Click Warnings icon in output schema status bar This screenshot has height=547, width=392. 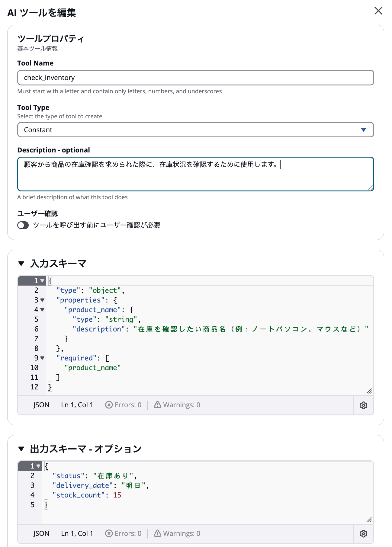157,533
